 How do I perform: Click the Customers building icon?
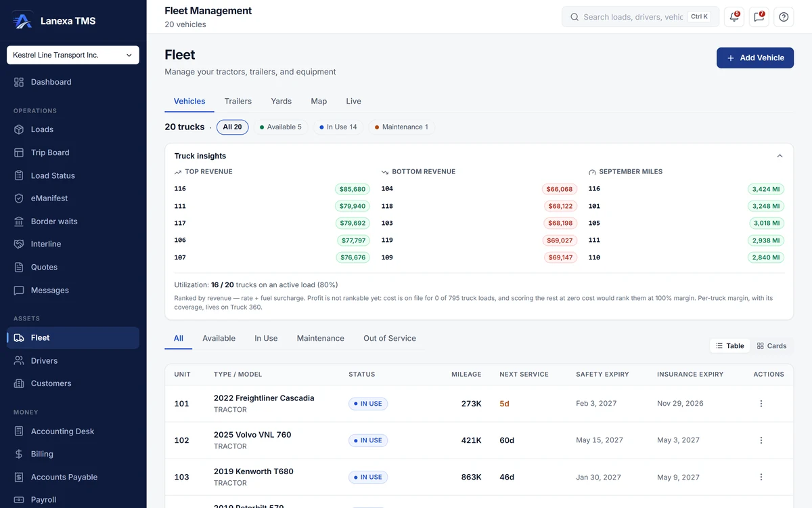point(19,383)
